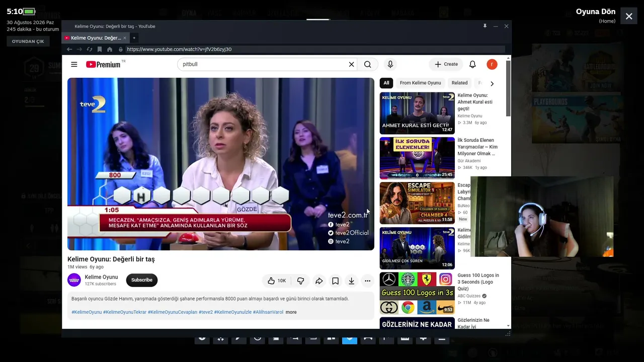Open the 'Guess 100 Logos in 3s' thumbnail
Image resolution: width=644 pixels, height=362 pixels.
[x=417, y=293]
